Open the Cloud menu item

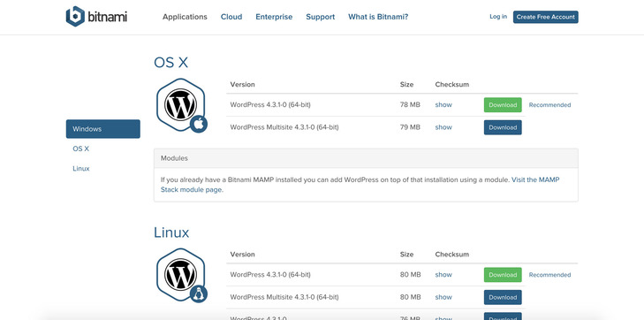(x=231, y=17)
